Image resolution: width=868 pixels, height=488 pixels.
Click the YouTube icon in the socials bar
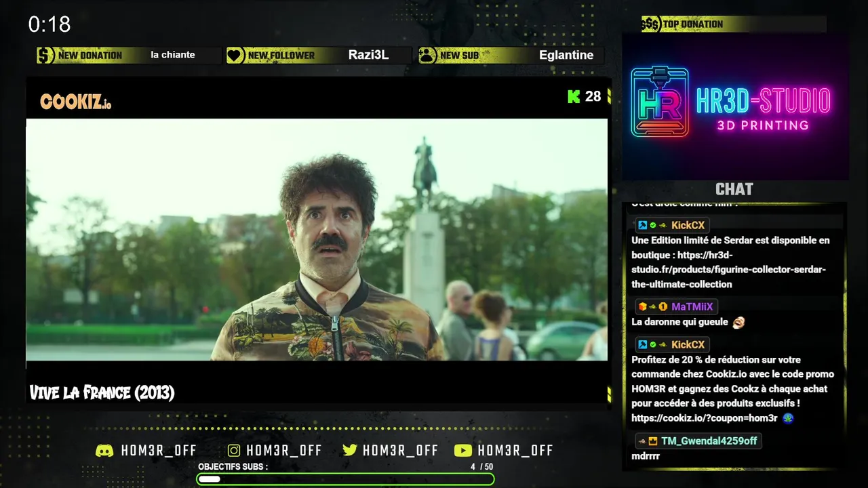click(463, 451)
